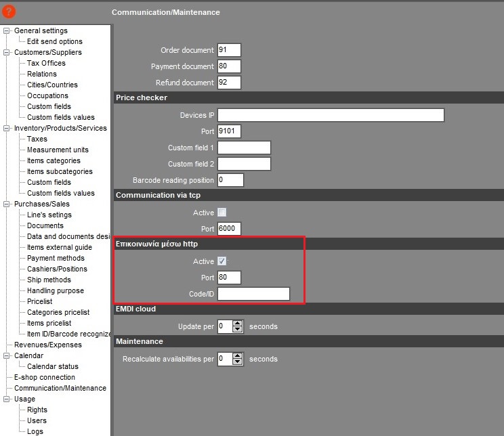Collapse the Inventory/Products/Services tree node
Screen dimensions: 504x436
pos(6,128)
